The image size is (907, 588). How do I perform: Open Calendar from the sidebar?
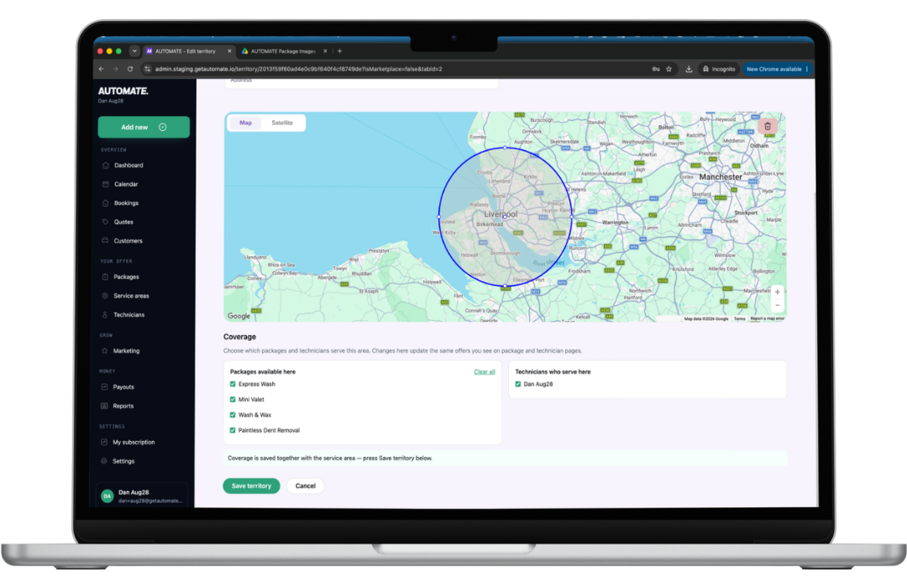click(125, 184)
